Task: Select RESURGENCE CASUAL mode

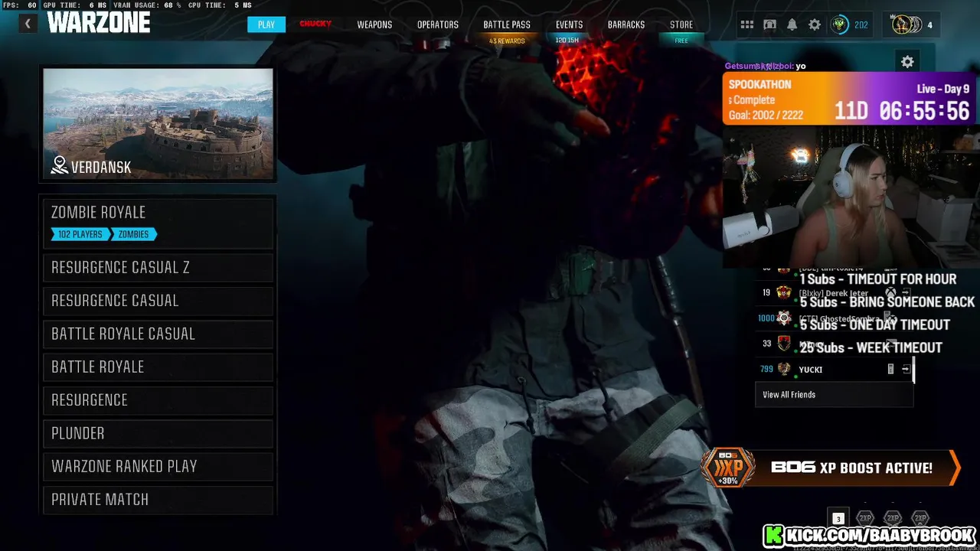Action: pos(158,301)
